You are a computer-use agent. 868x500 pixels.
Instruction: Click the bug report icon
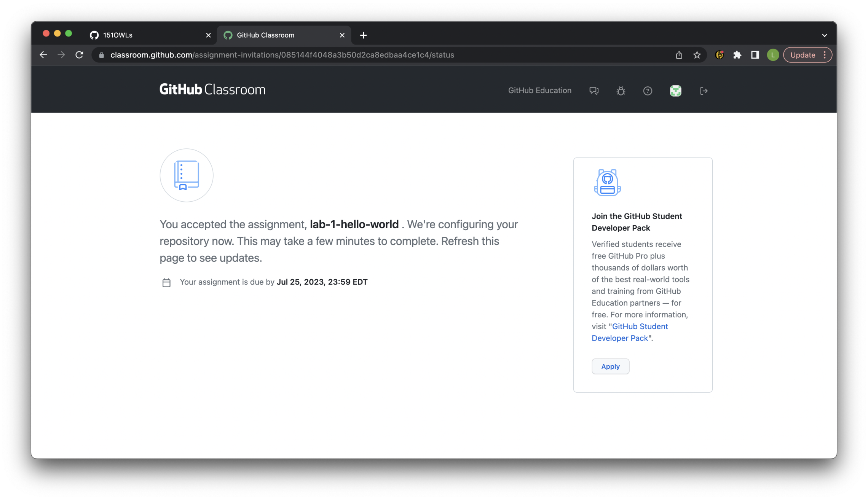(621, 91)
